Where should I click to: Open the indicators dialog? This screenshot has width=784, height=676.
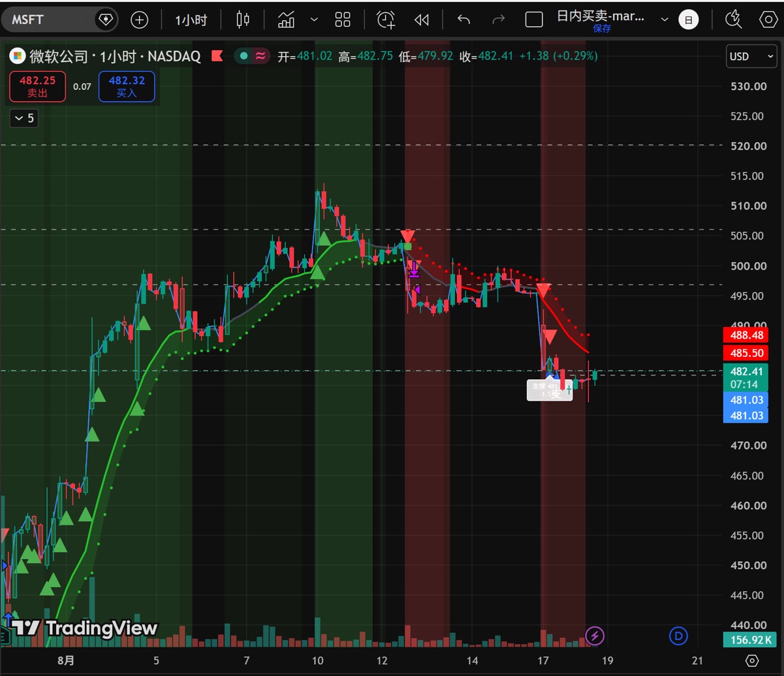pyautogui.click(x=286, y=20)
